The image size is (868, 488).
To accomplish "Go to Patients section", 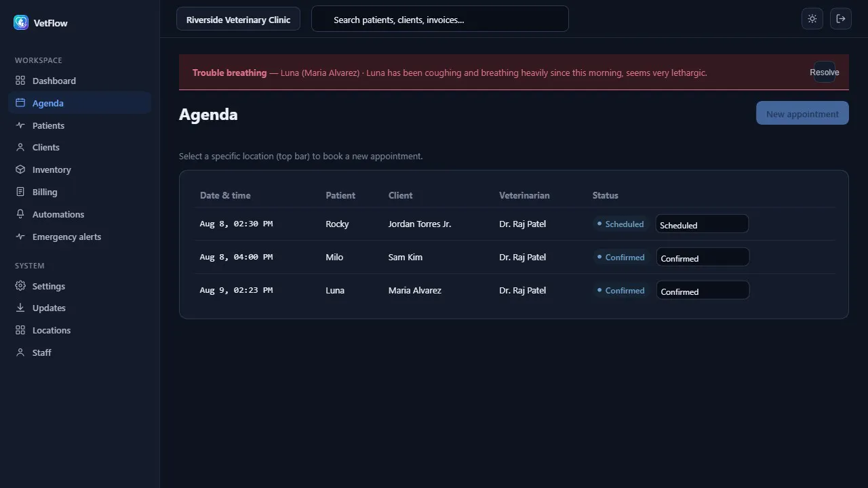I will pyautogui.click(x=79, y=125).
